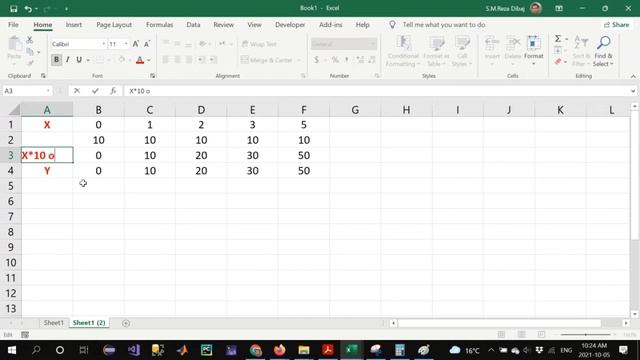640x360 pixels.
Task: Click the zoom slider in status bar
Action: coord(585,335)
